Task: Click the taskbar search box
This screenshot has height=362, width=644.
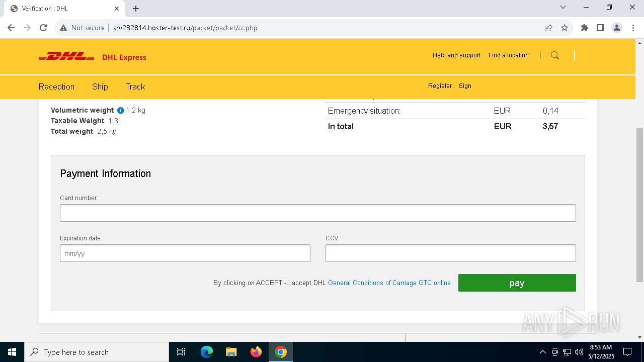Action: 97,352
